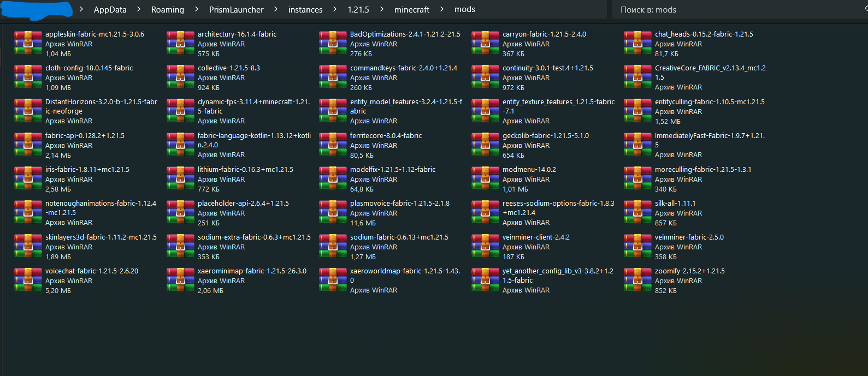
Task: Select the fabric-api archive icon
Action: click(x=28, y=145)
